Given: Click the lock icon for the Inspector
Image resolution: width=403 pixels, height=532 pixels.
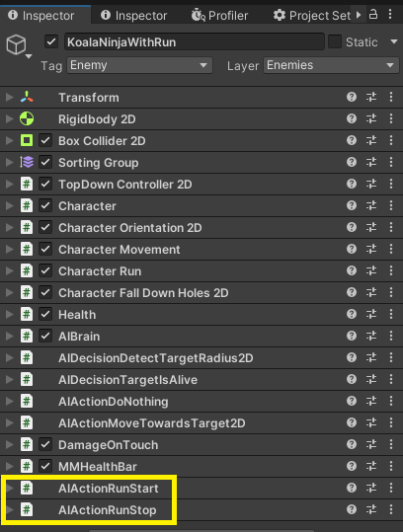Looking at the screenshot, I should [x=373, y=15].
